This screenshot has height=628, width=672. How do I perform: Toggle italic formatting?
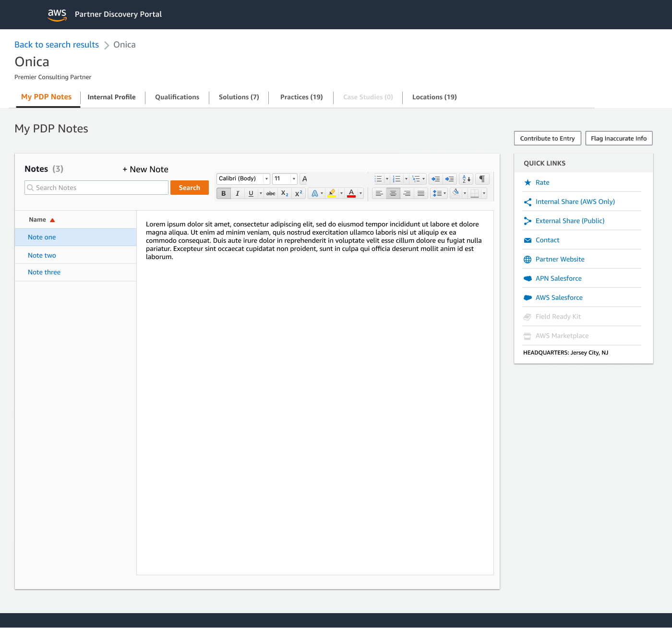[x=238, y=193]
